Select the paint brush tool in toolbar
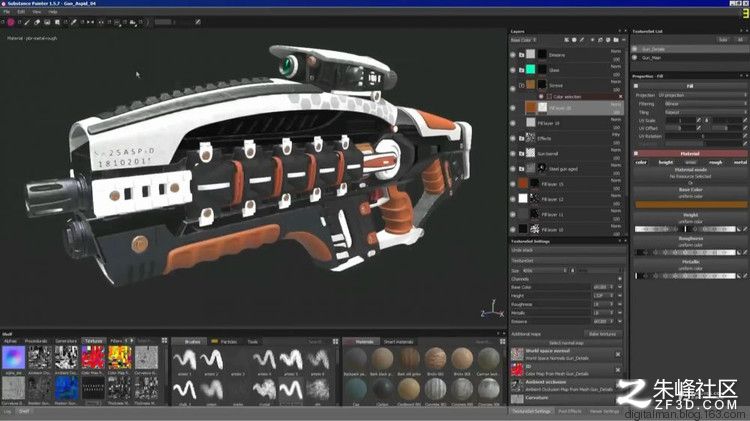The width and height of the screenshot is (750, 421). coord(27,22)
